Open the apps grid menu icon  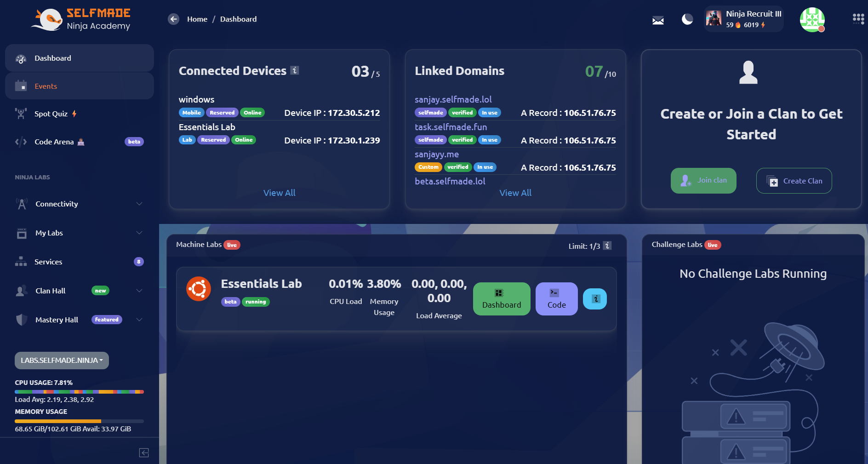[858, 19]
